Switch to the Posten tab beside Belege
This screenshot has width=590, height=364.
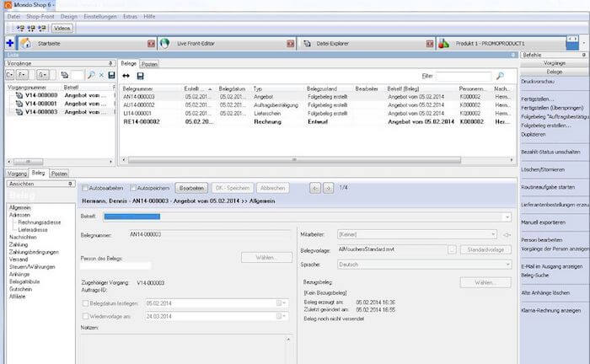[x=149, y=64]
